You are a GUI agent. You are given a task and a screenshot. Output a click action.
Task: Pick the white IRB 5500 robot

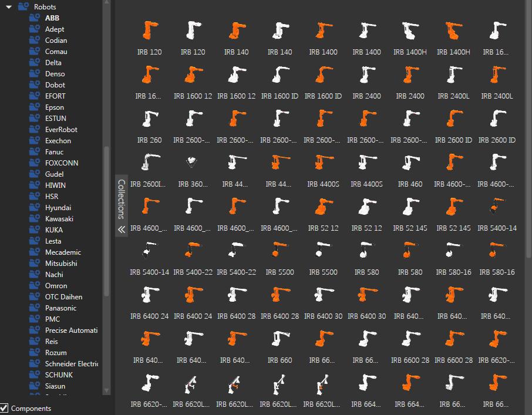(322, 249)
